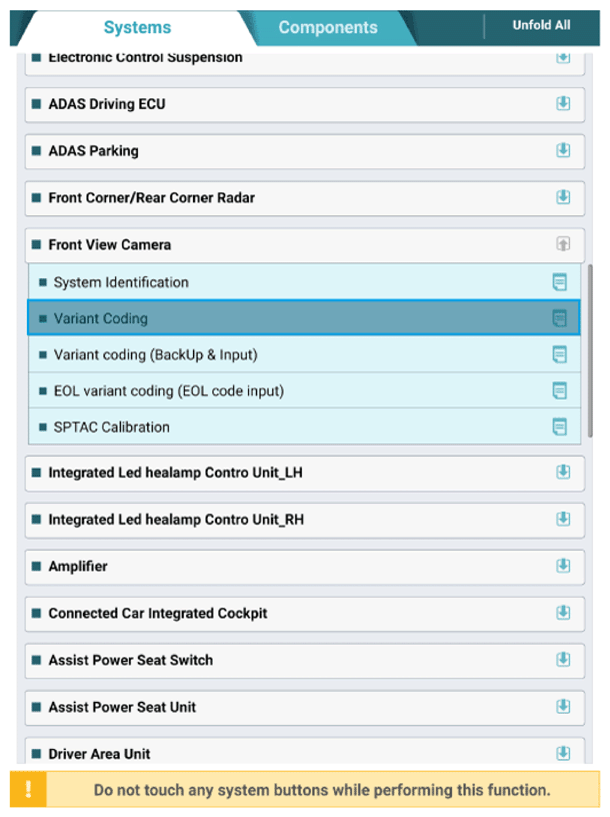Expand Connected Car Integrated Cockpit

click(563, 613)
